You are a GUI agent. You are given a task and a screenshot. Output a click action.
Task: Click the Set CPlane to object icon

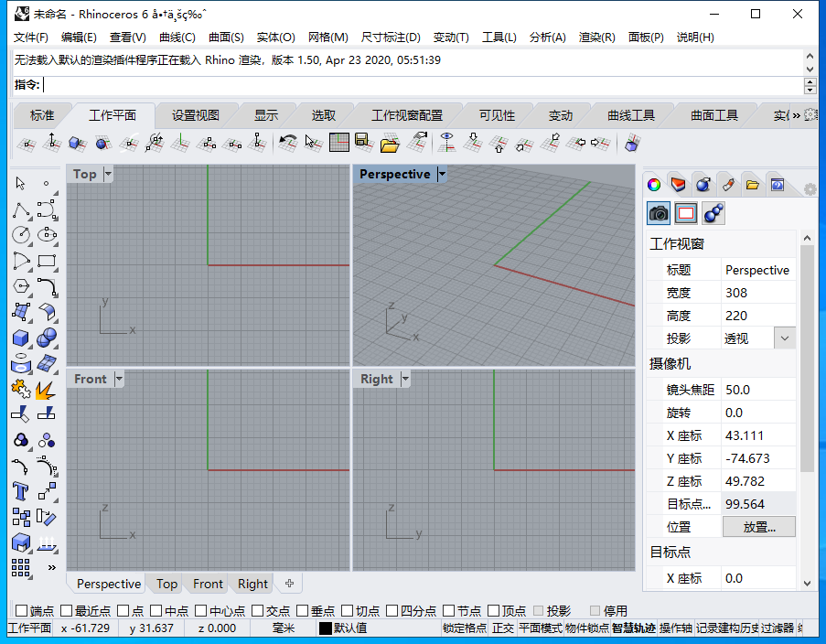tap(77, 143)
